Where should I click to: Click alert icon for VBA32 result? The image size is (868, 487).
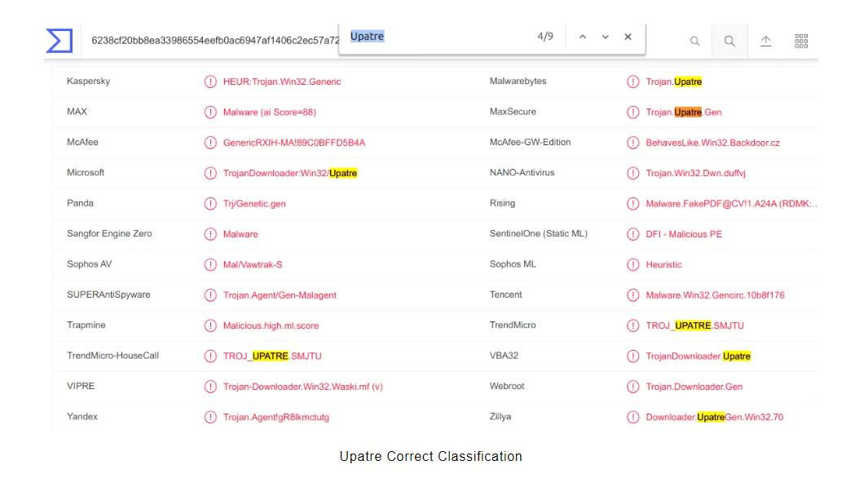632,356
